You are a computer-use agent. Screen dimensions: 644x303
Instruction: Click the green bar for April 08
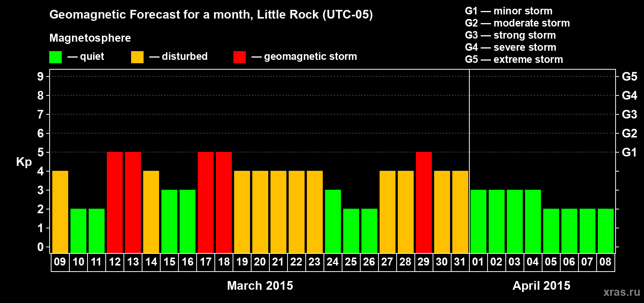[x=606, y=231]
